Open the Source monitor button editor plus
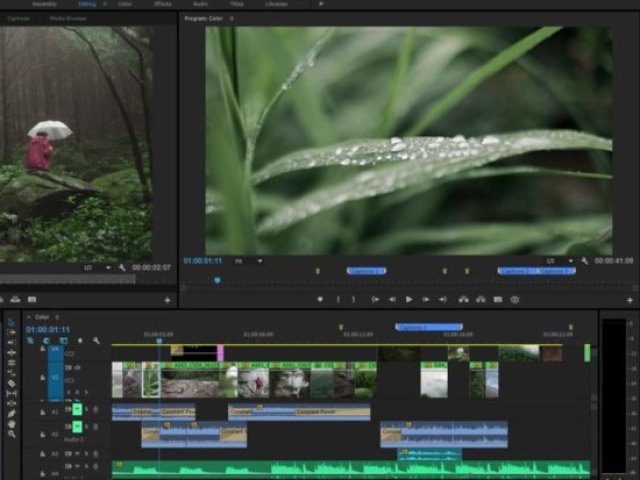Viewport: 640px width, 480px height. pyautogui.click(x=167, y=300)
